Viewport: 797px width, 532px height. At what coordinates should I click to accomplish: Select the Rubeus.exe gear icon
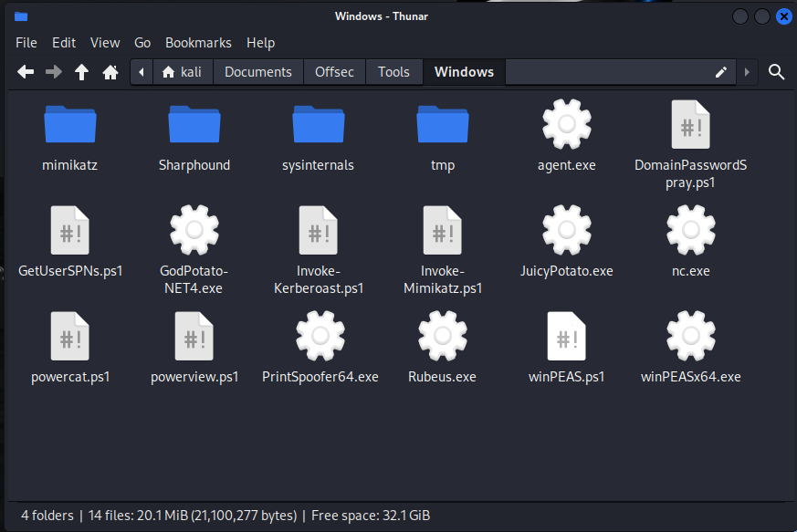tap(443, 336)
